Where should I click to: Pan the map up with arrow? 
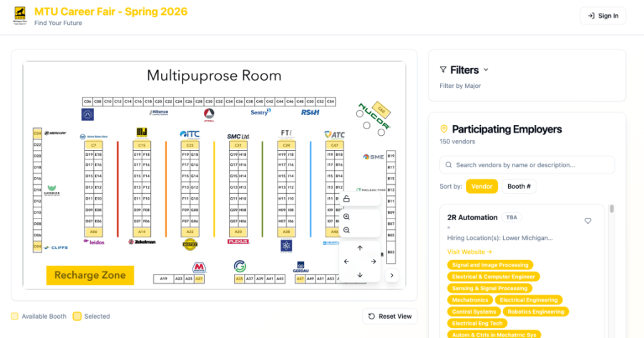pos(360,248)
